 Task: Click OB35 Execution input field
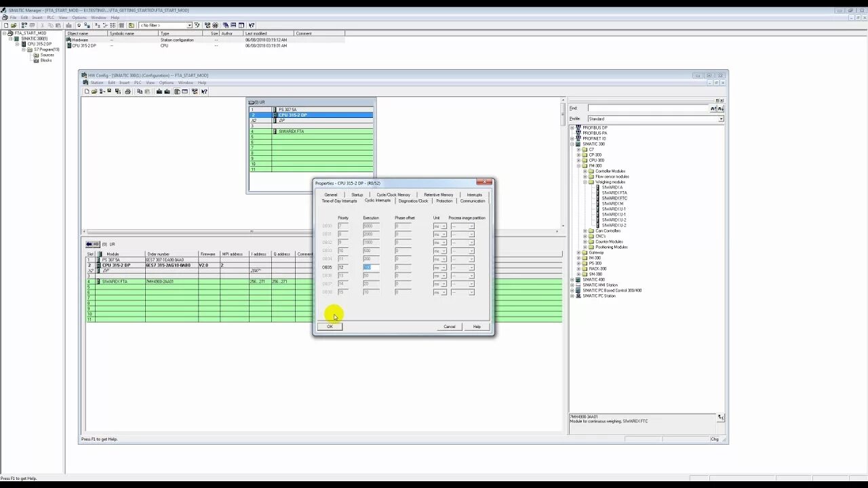point(371,267)
